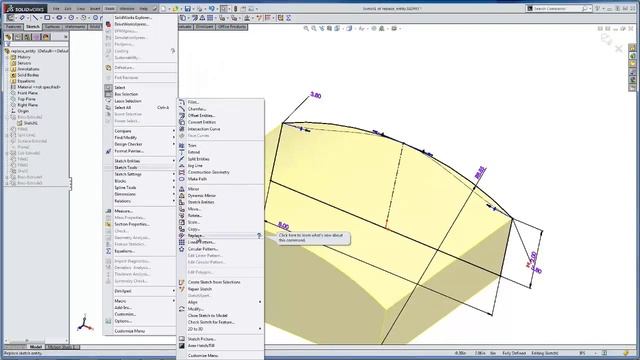Screen dimensions: 640x360
Task: Click the Measure icon in Tools menu
Action: [x=108, y=211]
